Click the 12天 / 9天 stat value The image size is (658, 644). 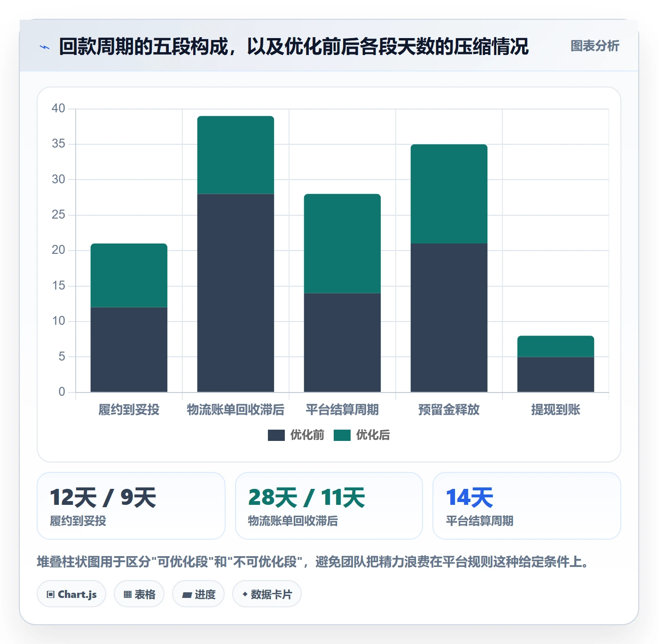103,498
